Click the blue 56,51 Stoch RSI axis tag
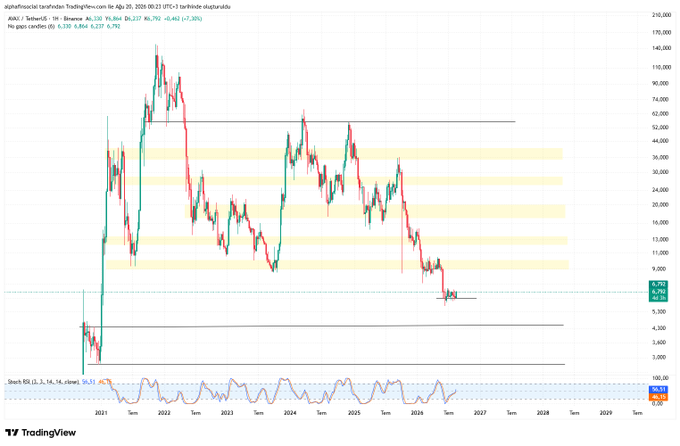The image size is (680, 446). [658, 390]
